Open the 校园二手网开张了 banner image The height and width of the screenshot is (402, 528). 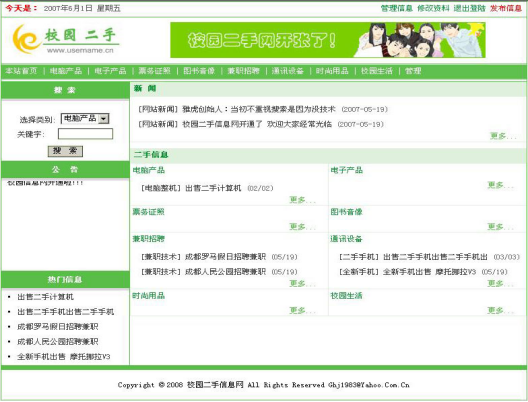[x=328, y=40]
